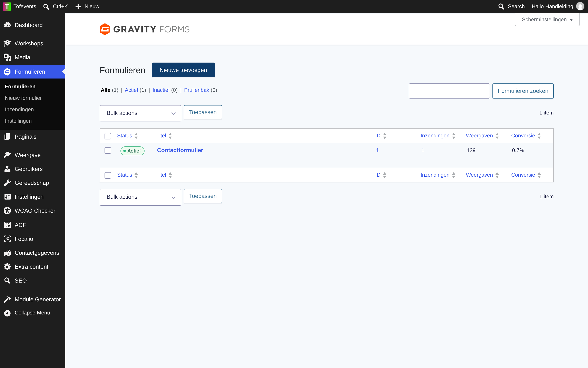Open the Ctrl+K search magnifier icon
The width and height of the screenshot is (588, 368).
click(46, 7)
